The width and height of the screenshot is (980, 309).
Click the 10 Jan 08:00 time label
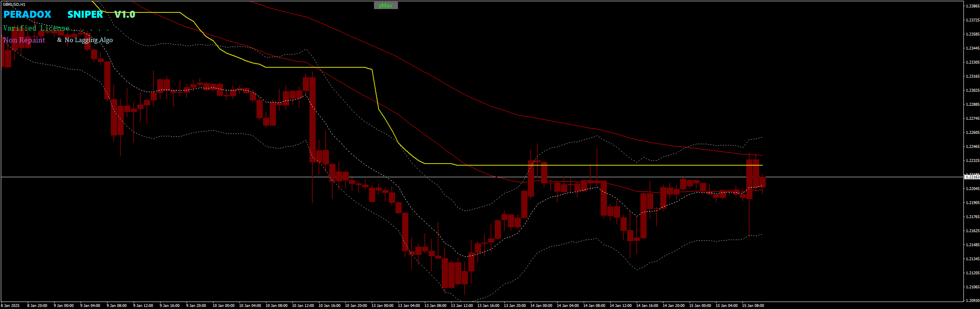[277, 306]
